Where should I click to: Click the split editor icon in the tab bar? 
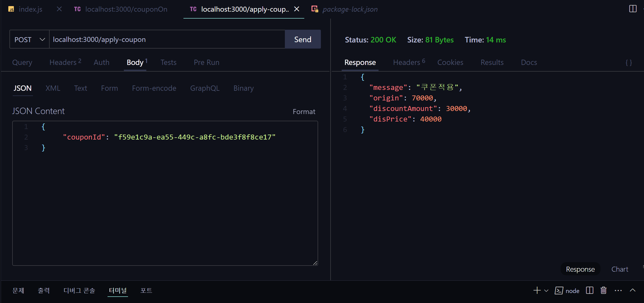633,9
